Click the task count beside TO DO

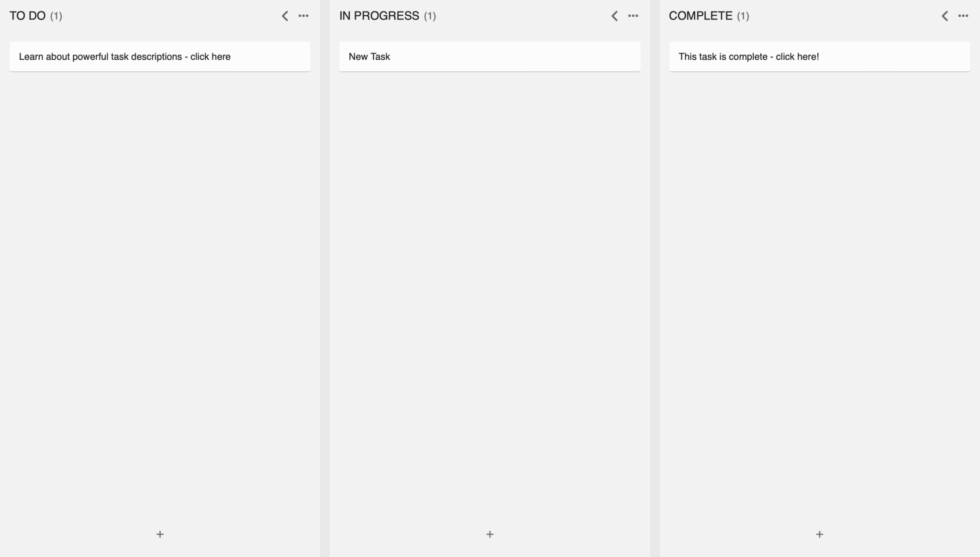[56, 16]
